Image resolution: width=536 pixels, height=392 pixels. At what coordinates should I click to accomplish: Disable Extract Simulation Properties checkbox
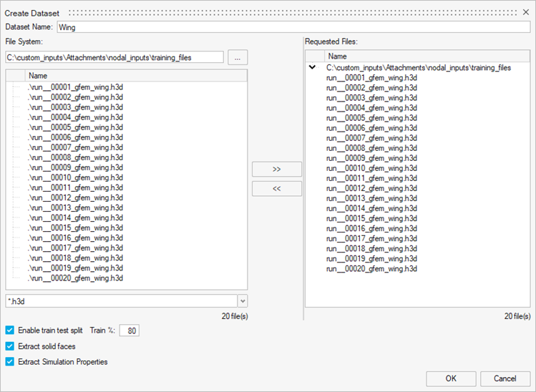pyautogui.click(x=10, y=362)
